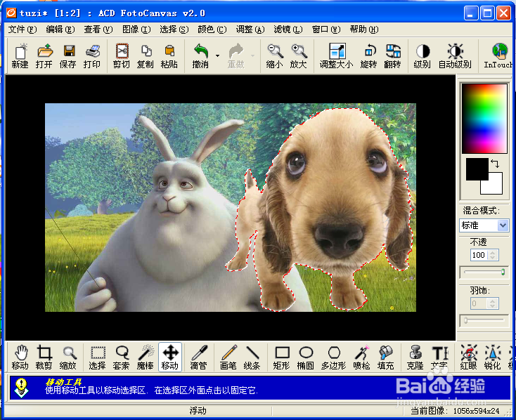Open the 文件(F) menu
This screenshot has height=420, width=516.
coord(22,29)
